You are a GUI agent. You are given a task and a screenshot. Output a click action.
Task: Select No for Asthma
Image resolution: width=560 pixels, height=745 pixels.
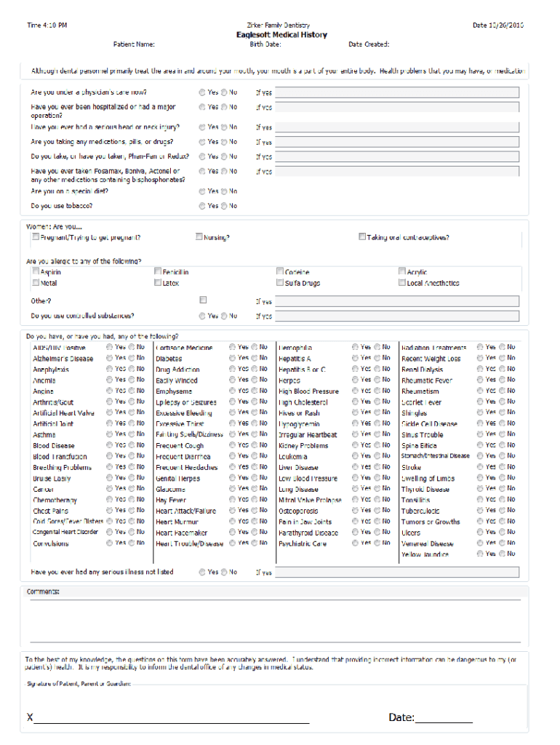tap(132, 434)
